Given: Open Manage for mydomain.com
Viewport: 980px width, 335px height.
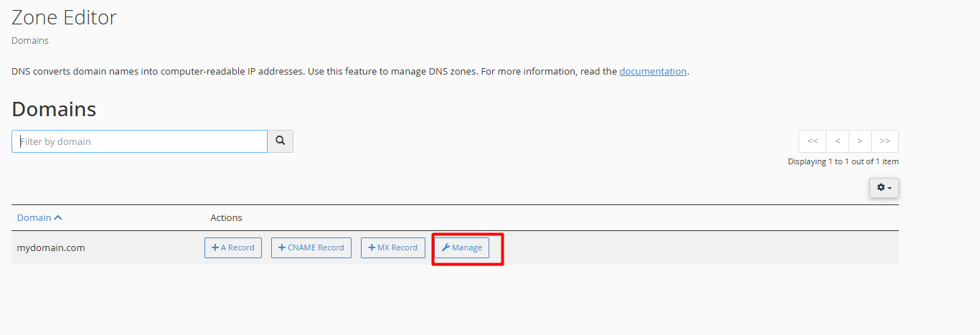Looking at the screenshot, I should coord(461,247).
